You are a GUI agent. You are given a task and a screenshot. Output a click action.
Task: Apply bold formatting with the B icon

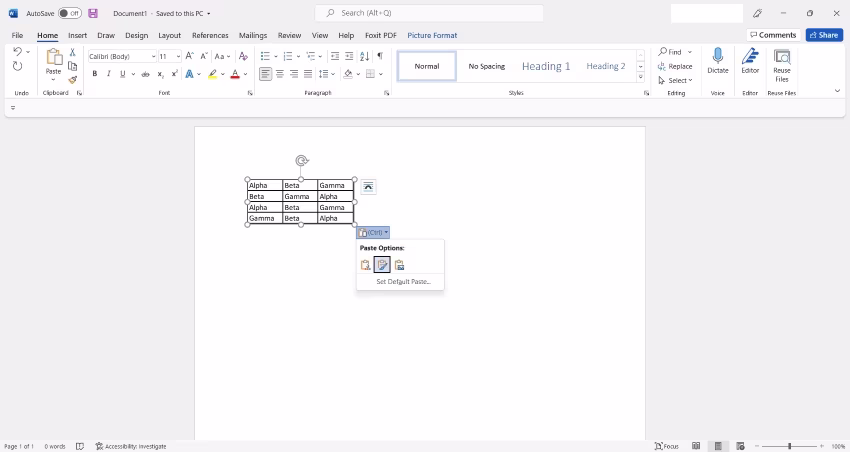click(x=95, y=74)
